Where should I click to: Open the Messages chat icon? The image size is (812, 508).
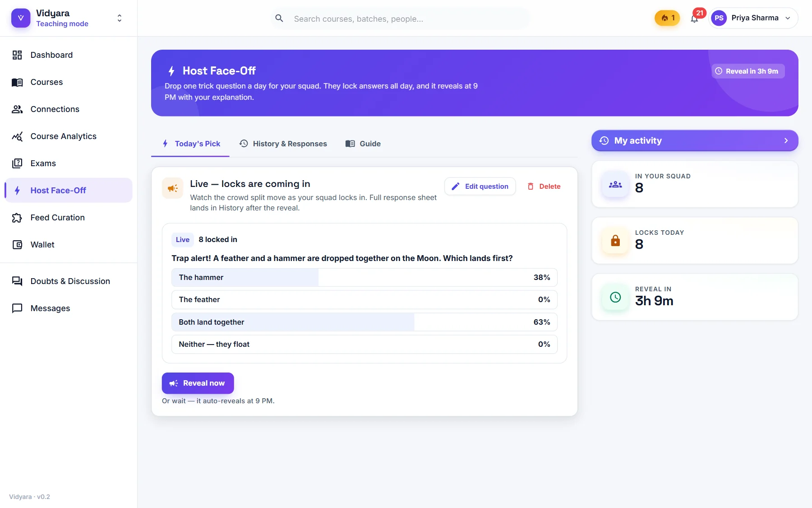pos(17,308)
